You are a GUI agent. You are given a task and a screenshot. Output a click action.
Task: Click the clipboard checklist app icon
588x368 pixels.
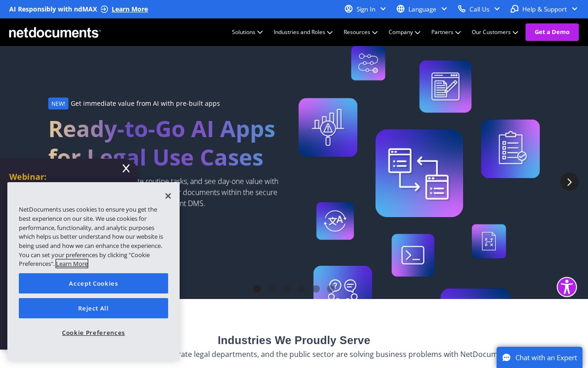(510, 149)
